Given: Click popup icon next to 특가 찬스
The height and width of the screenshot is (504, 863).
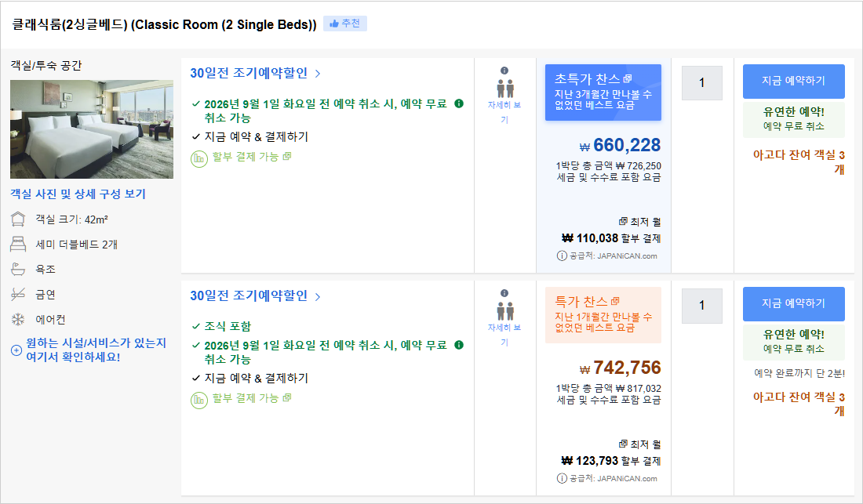Looking at the screenshot, I should click(615, 301).
